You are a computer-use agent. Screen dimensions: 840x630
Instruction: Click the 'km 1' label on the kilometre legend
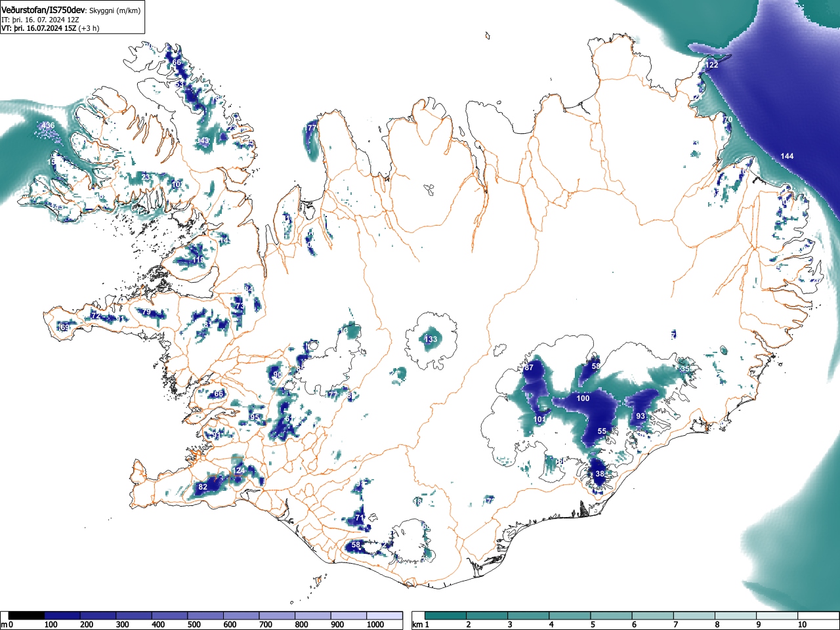tap(420, 625)
